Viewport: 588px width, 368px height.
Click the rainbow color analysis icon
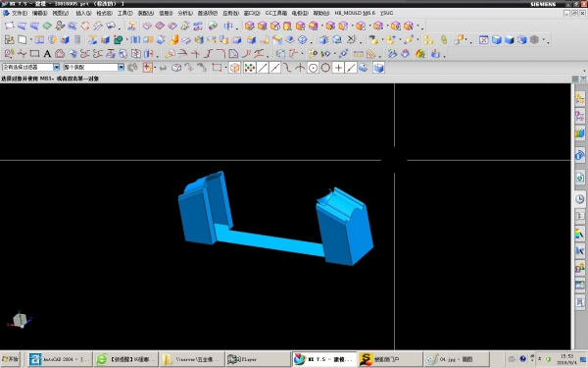tap(420, 54)
